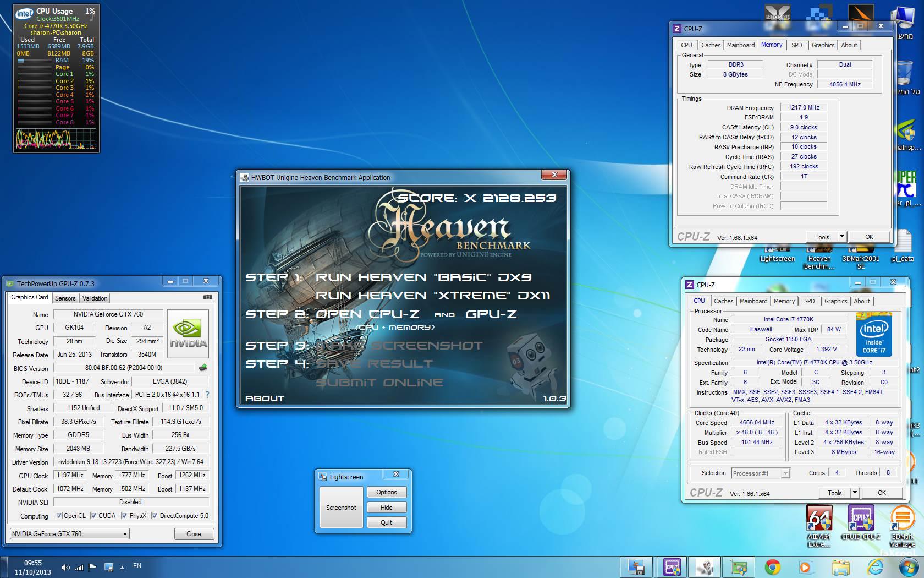Click the Intel Core i7 logo in CPU-Z
Screen dimensions: 924x578
pos(874,335)
